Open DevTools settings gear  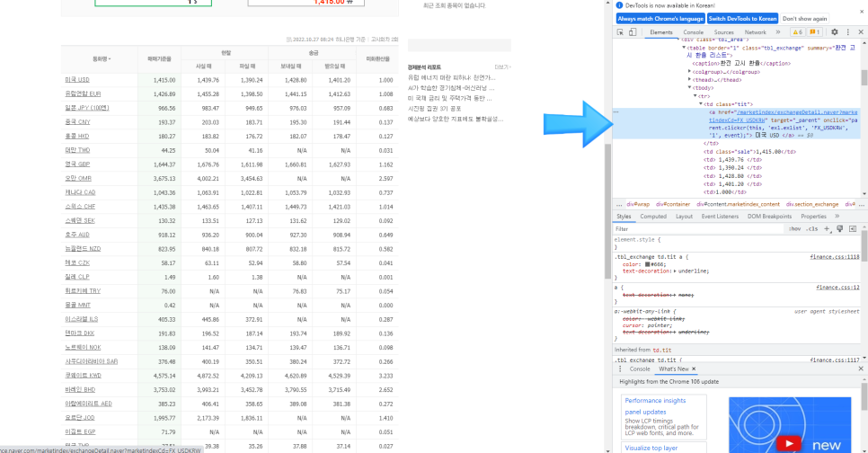click(x=834, y=32)
